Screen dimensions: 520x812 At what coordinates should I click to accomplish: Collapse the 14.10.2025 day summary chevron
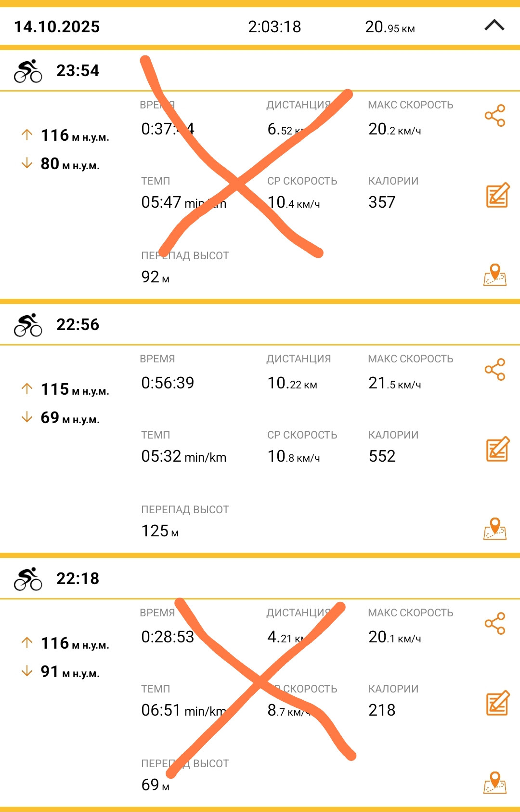(x=494, y=26)
